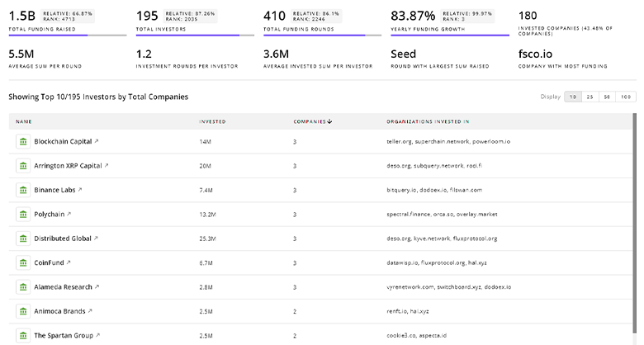
Task: Click the table vertical scrollbar
Action: [635, 222]
